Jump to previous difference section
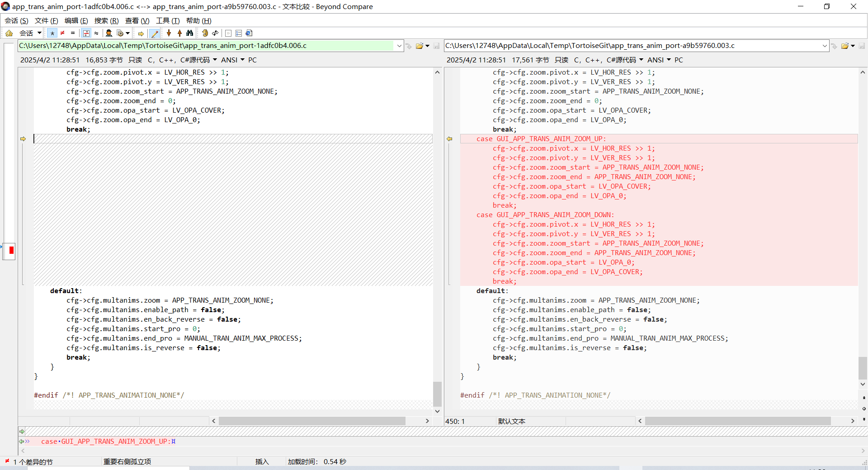The image size is (868, 470). click(179, 33)
